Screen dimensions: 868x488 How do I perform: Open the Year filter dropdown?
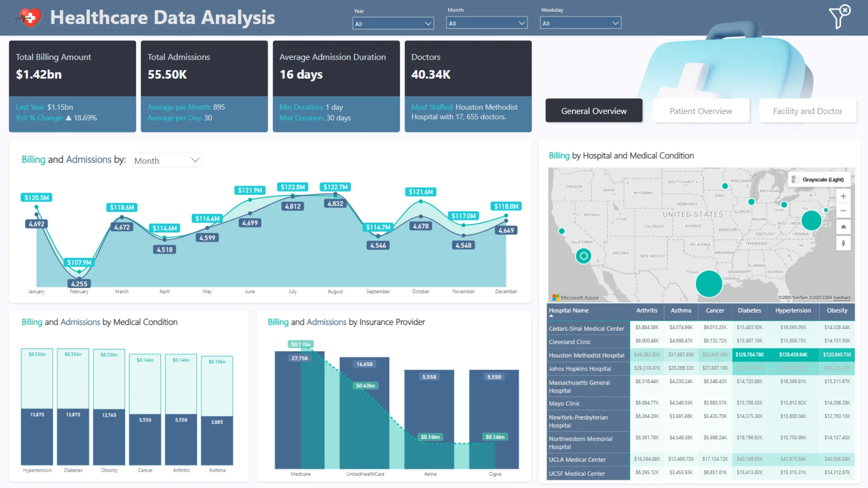392,23
